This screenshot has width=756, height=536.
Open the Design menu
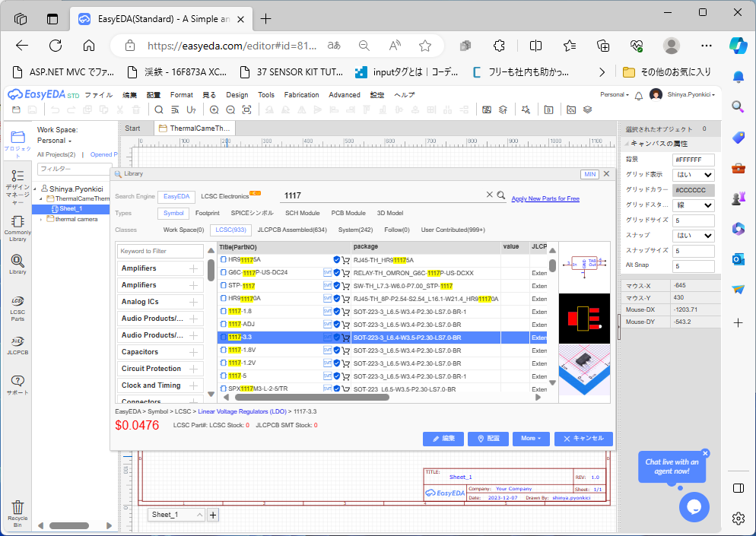237,95
